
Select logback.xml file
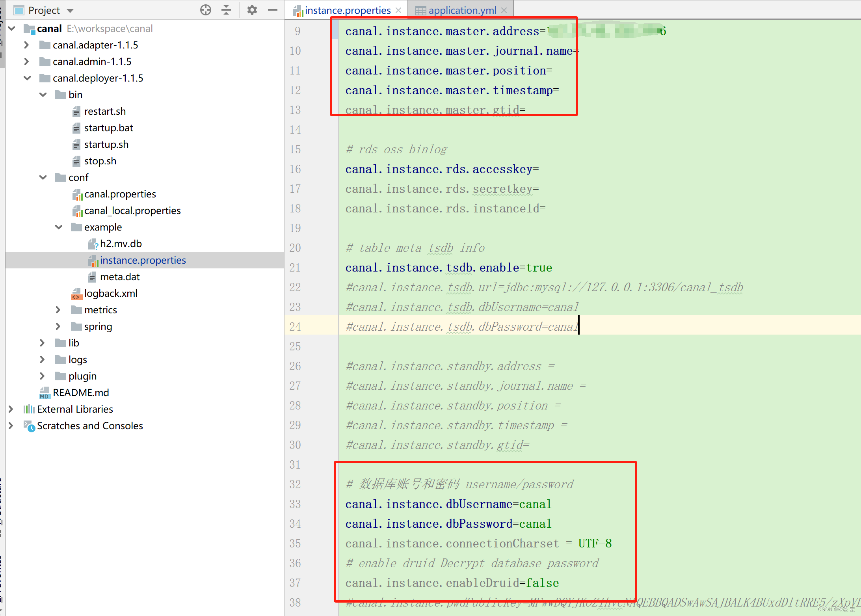pos(111,294)
